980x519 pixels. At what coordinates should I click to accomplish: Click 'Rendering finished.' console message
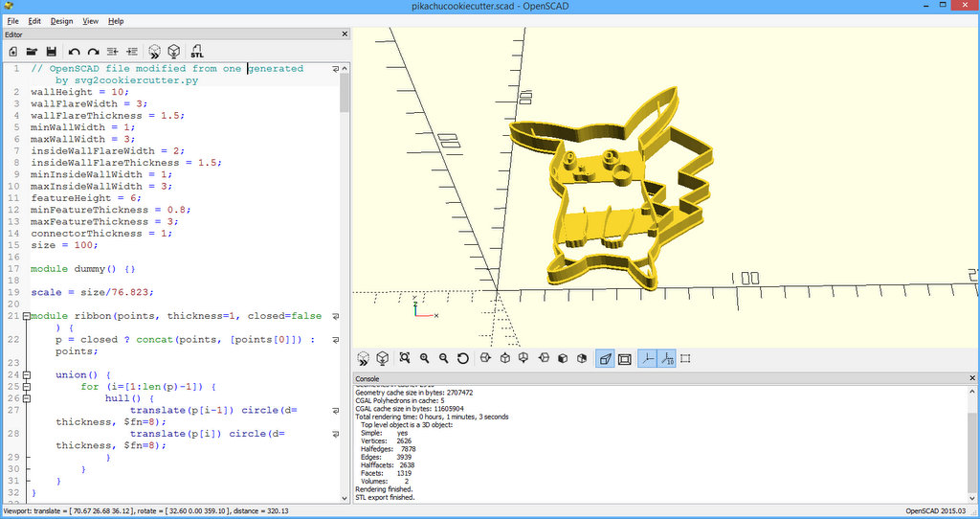385,489
